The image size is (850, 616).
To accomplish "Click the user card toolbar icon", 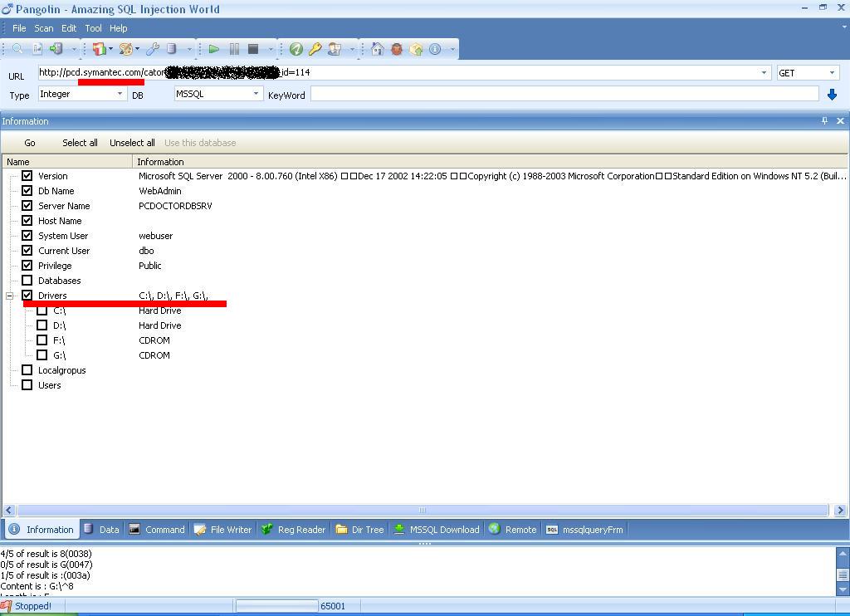I will pos(335,49).
